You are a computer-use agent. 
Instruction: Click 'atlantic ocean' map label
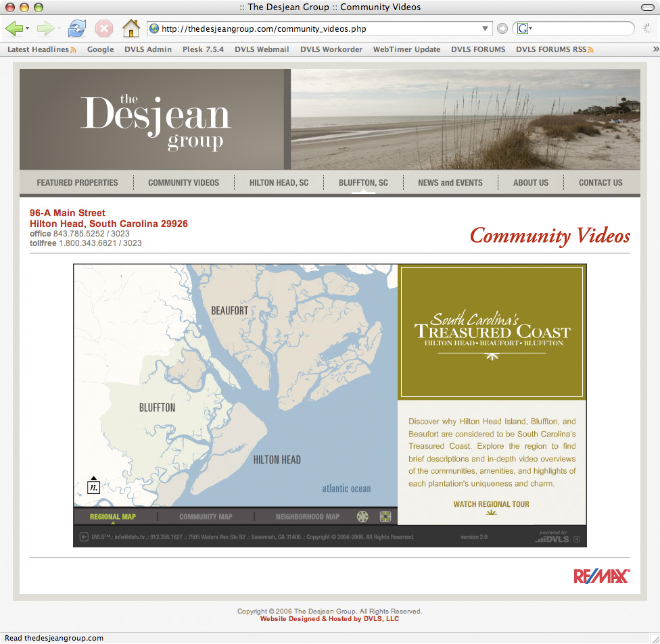346,489
